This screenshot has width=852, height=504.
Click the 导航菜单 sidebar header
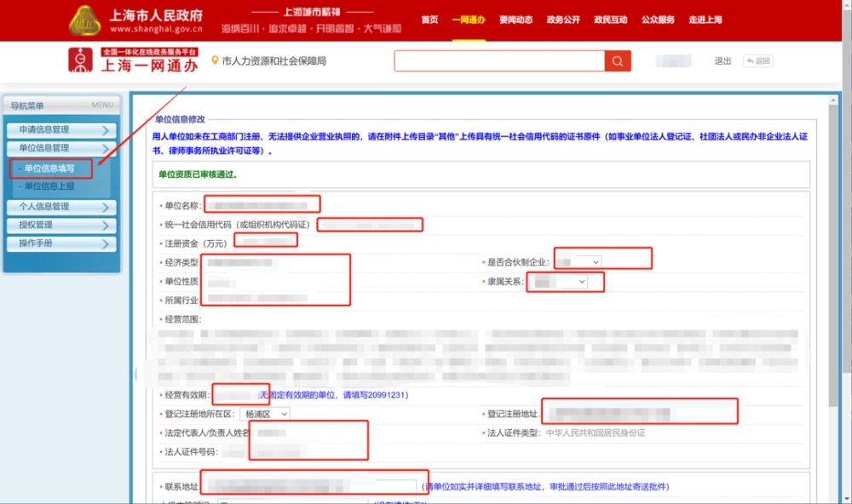point(61,106)
